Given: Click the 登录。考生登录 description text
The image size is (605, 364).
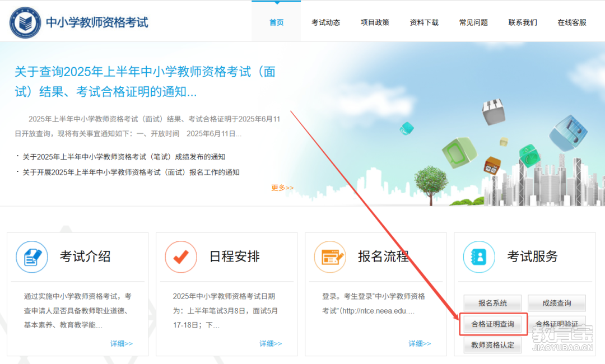Looking at the screenshot, I should click(374, 304).
